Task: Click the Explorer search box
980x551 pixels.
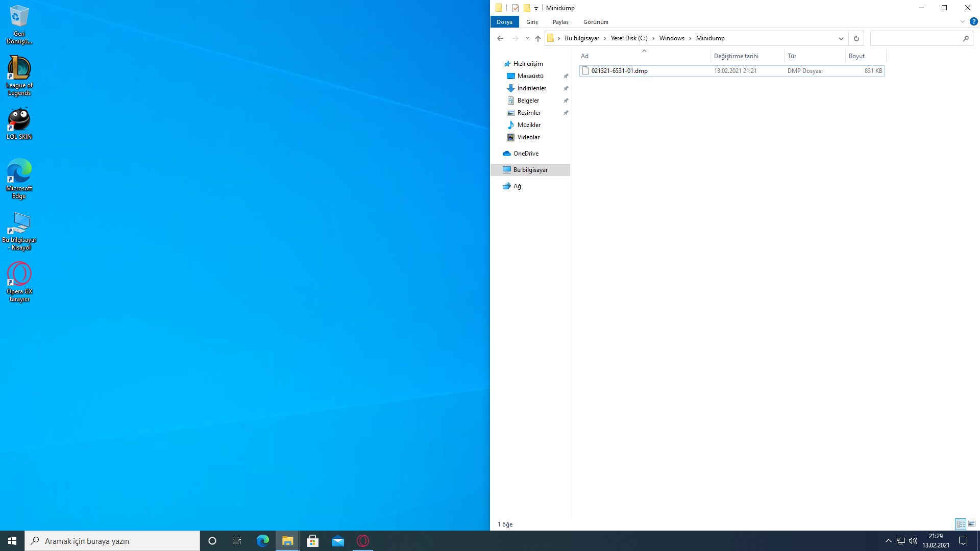Action: click(915, 38)
